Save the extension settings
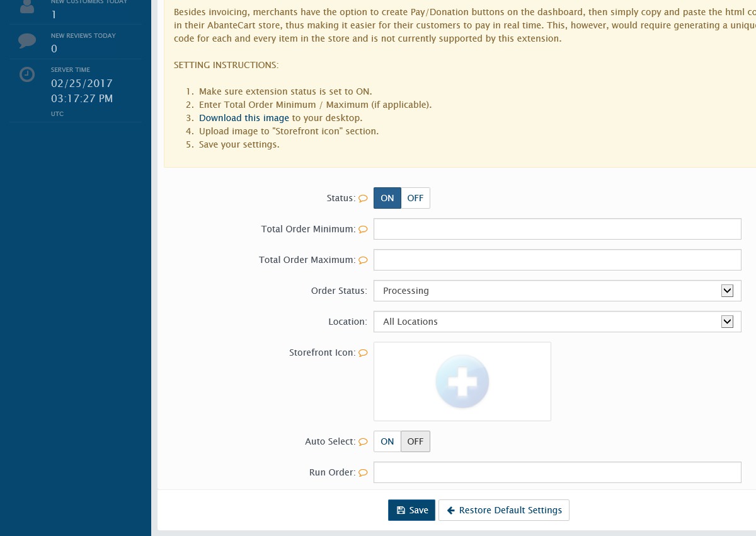Screen dimensions: 756x536 (412, 510)
